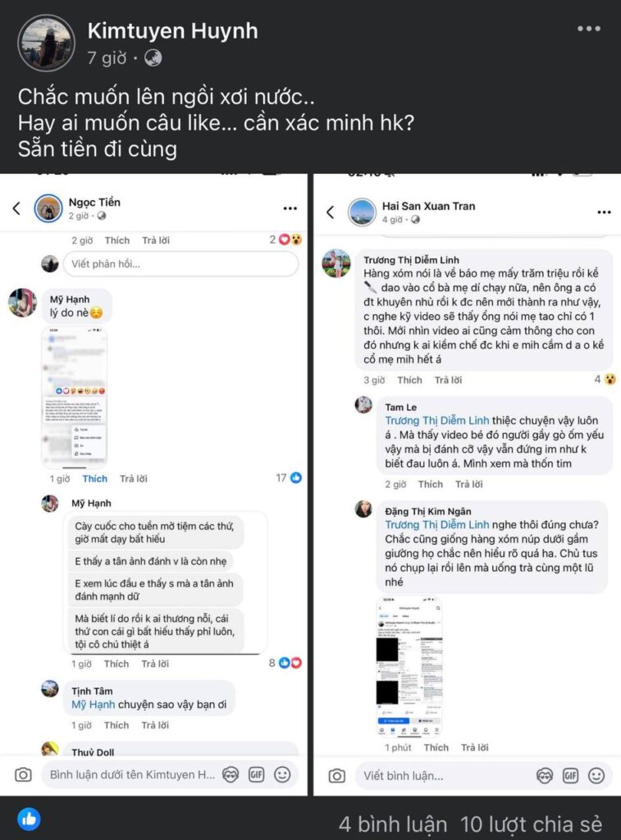Click the blue Like thumbs-up icon

coord(29,819)
